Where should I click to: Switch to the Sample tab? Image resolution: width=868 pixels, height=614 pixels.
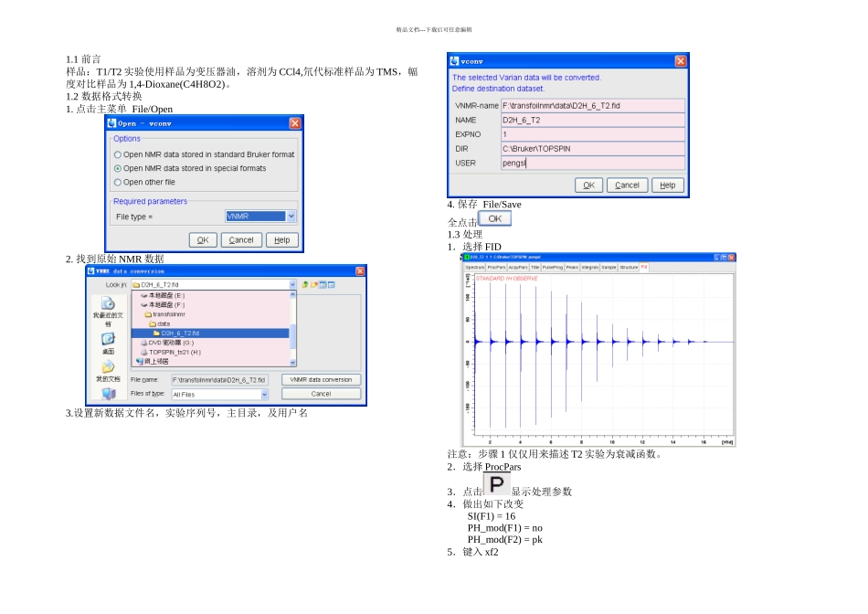pyautogui.click(x=609, y=267)
